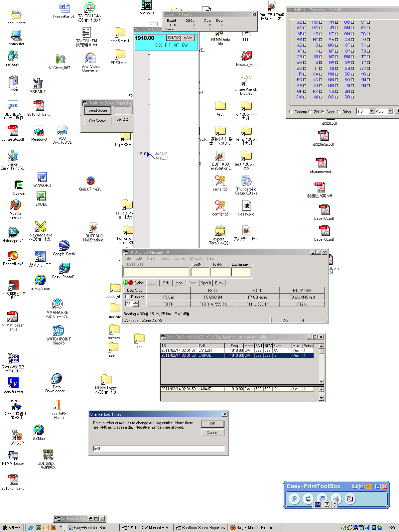Open the N1MM logger desktop shortcut

coord(13,456)
